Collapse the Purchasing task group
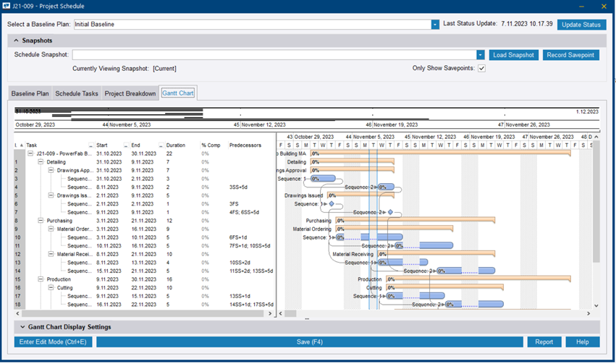The height and width of the screenshot is (364, 616). 41,221
